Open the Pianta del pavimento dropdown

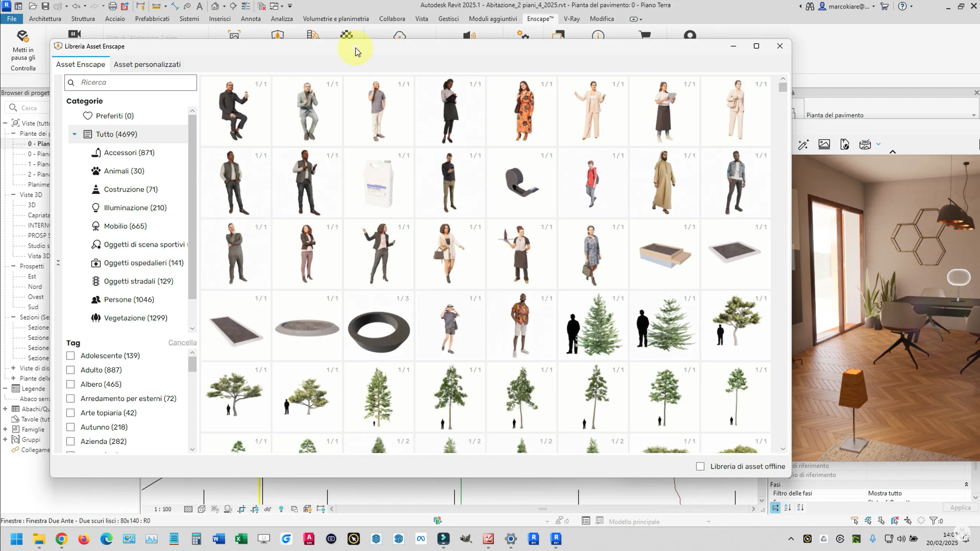coord(973,115)
